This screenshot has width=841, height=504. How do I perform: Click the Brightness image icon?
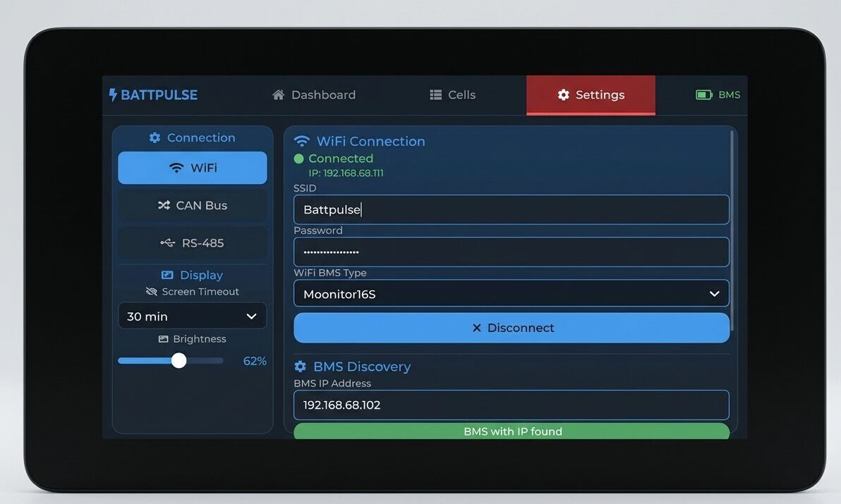pos(164,339)
